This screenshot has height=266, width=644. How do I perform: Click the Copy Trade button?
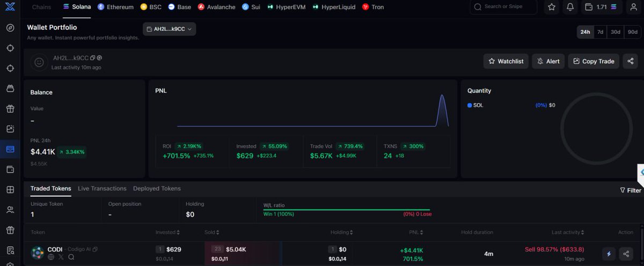(594, 61)
